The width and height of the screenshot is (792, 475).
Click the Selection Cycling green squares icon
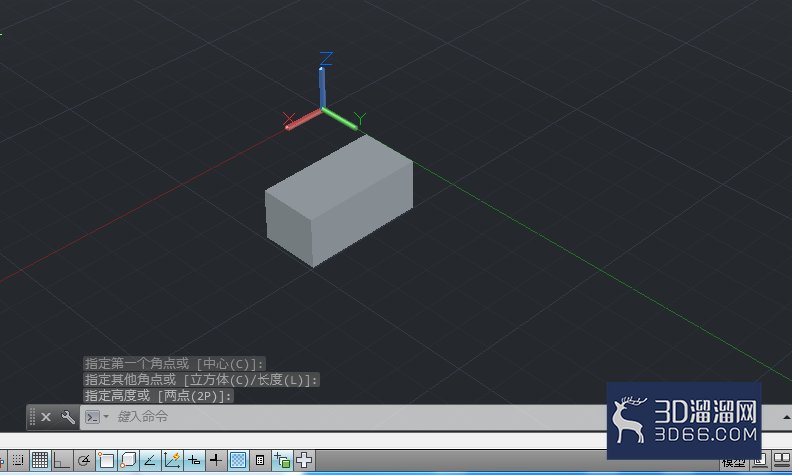click(x=282, y=460)
